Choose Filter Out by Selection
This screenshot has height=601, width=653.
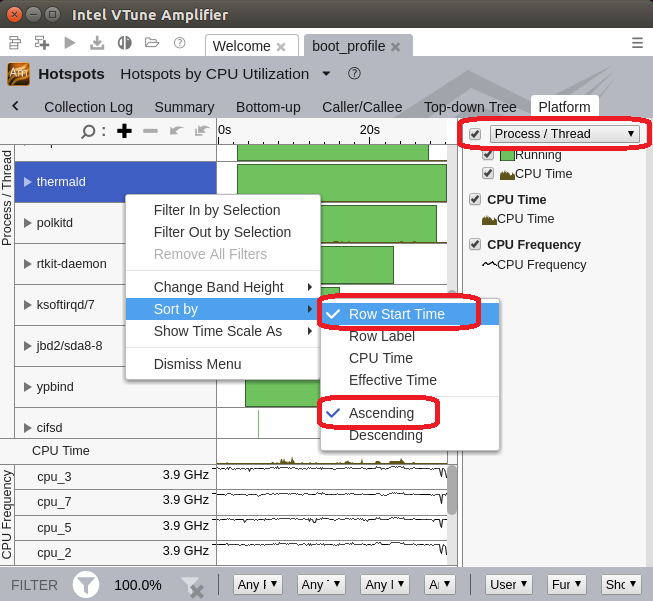pos(223,232)
